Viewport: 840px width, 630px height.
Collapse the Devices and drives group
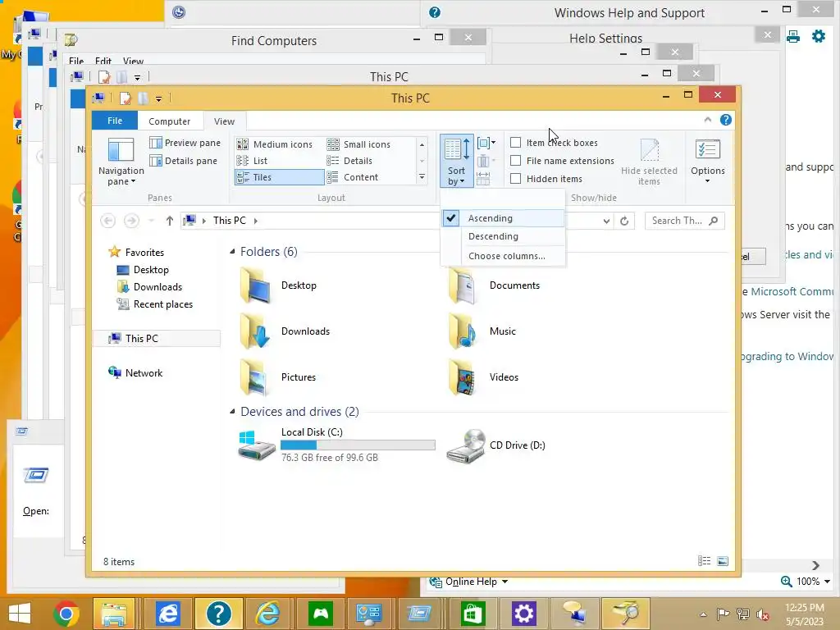(232, 412)
